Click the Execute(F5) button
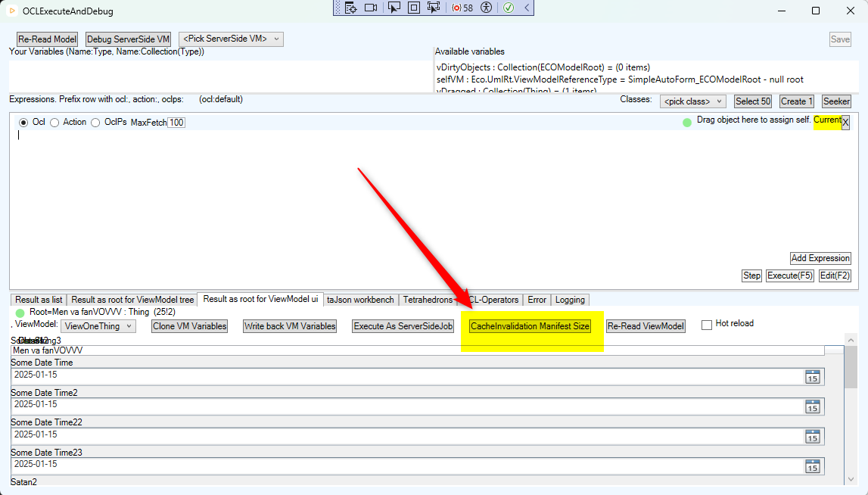The image size is (868, 495). [x=789, y=276]
